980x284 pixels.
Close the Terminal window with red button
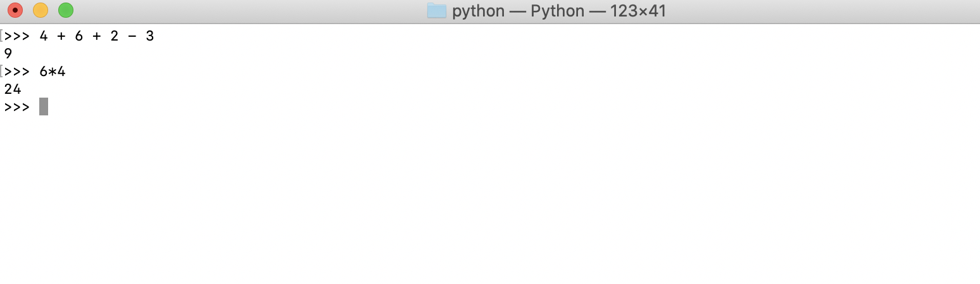(15, 11)
